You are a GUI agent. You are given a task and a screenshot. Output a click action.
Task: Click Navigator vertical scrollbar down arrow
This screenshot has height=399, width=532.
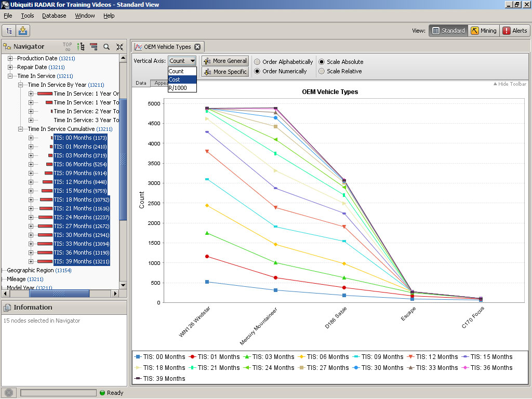pos(123,285)
